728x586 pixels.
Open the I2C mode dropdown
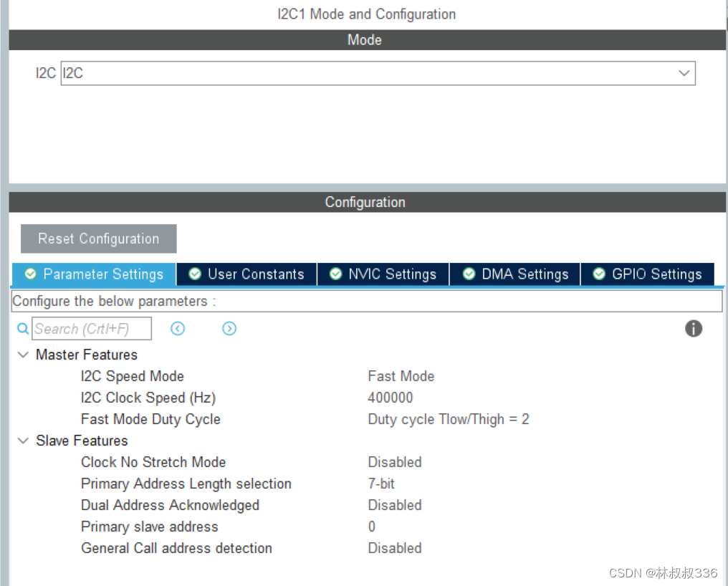[684, 73]
